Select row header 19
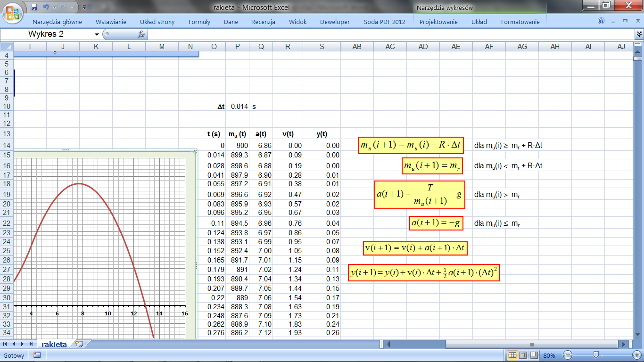 click(x=7, y=194)
